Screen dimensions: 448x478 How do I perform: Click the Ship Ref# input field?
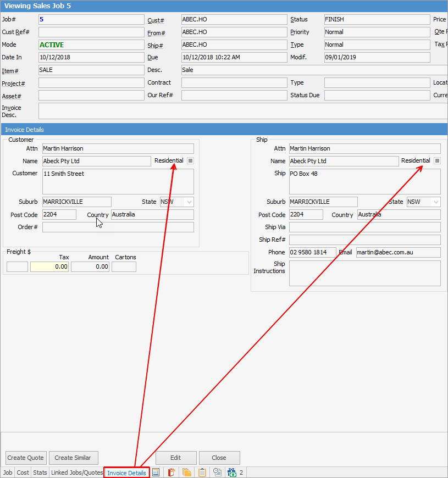click(x=365, y=240)
